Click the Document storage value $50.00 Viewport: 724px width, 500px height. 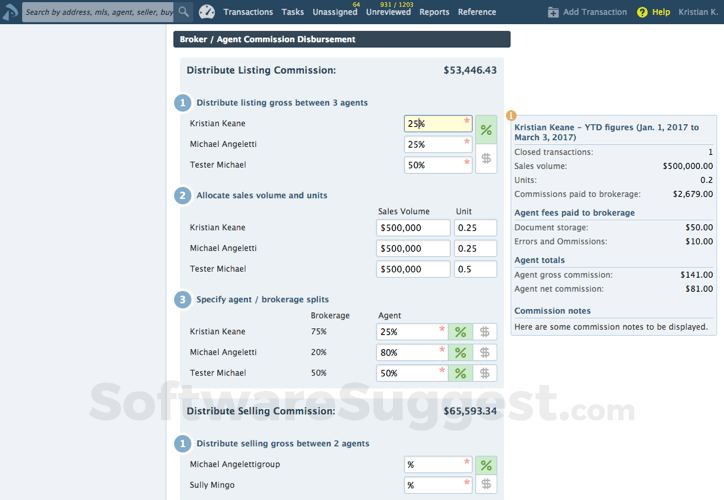click(x=699, y=227)
